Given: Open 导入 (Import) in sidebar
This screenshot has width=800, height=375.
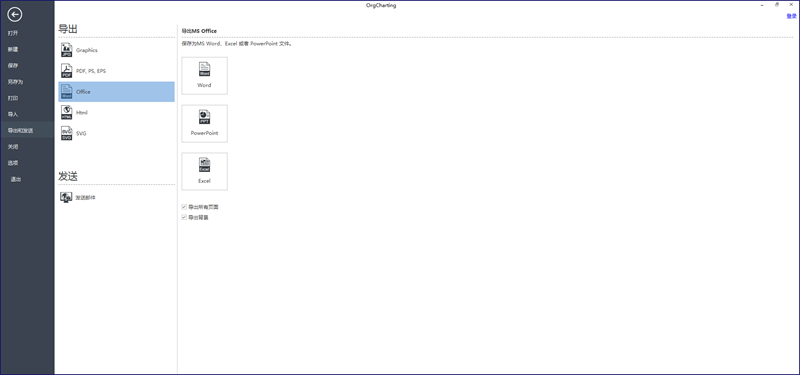Looking at the screenshot, I should (x=13, y=114).
